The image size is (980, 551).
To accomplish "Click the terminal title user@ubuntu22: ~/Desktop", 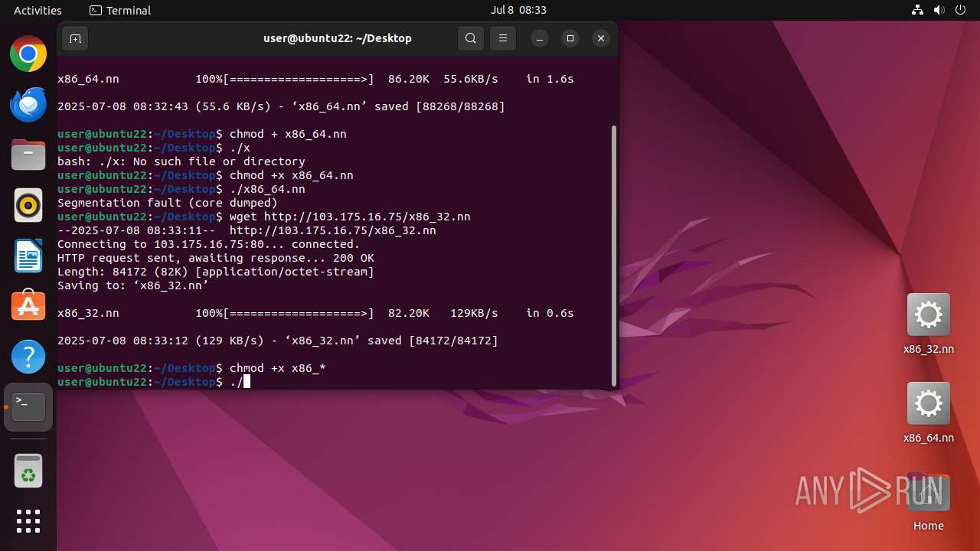I will [x=338, y=38].
